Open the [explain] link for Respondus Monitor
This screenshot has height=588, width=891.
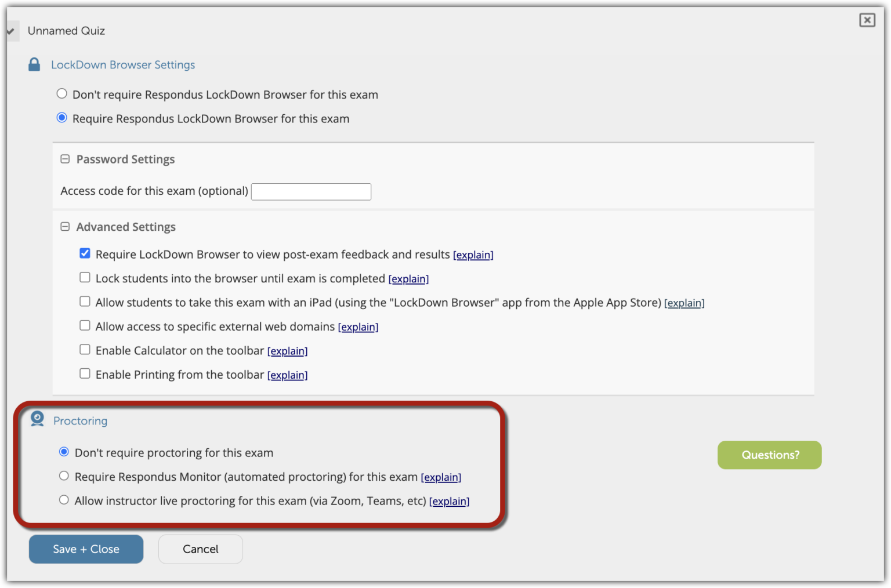(x=441, y=477)
